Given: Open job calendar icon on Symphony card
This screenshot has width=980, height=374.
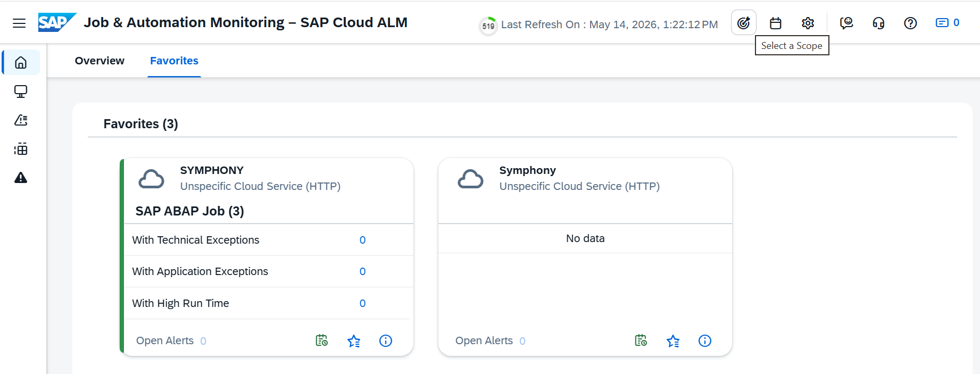Looking at the screenshot, I should 641,340.
